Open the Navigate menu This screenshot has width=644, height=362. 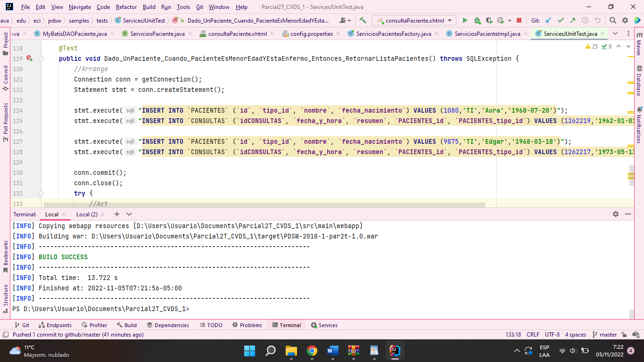pyautogui.click(x=80, y=7)
